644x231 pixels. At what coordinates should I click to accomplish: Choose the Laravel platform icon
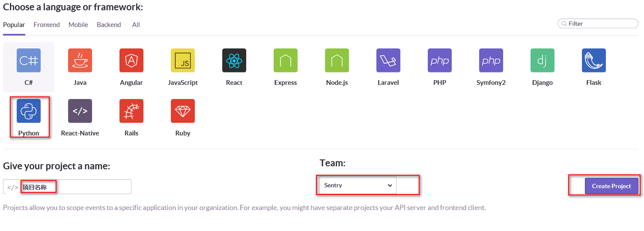[388, 60]
